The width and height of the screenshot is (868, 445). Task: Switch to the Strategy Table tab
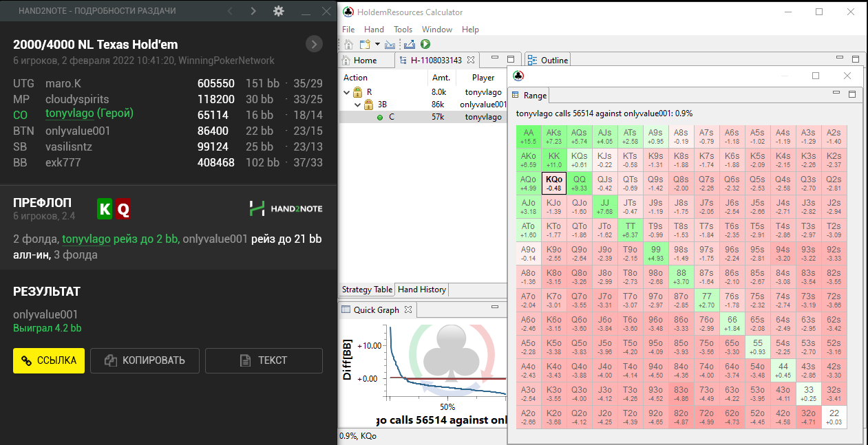click(367, 290)
